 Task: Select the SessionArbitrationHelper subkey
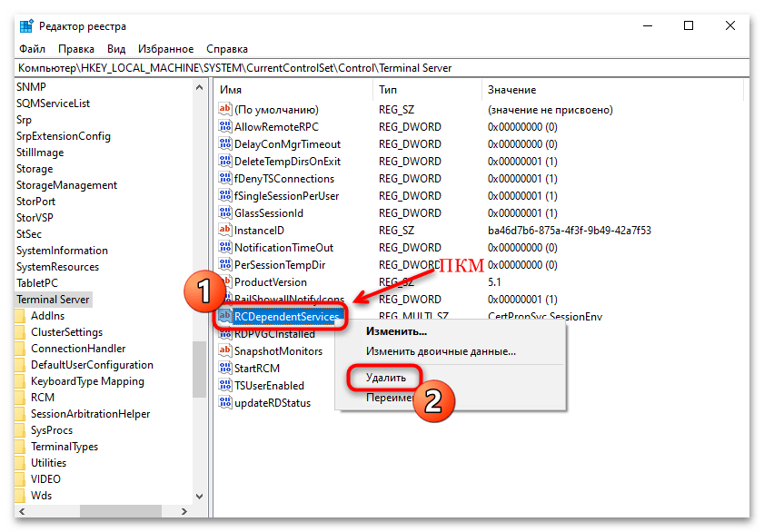point(90,414)
